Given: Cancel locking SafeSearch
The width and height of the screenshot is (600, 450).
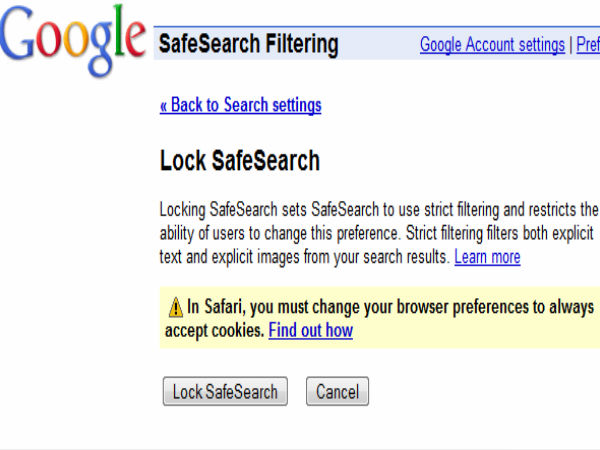Looking at the screenshot, I should tap(337, 391).
